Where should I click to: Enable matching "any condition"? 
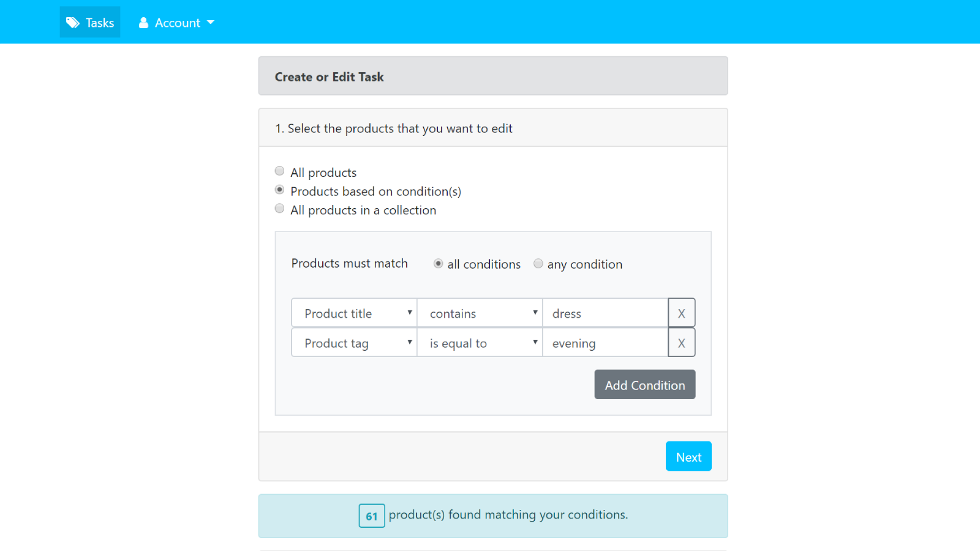pos(538,263)
